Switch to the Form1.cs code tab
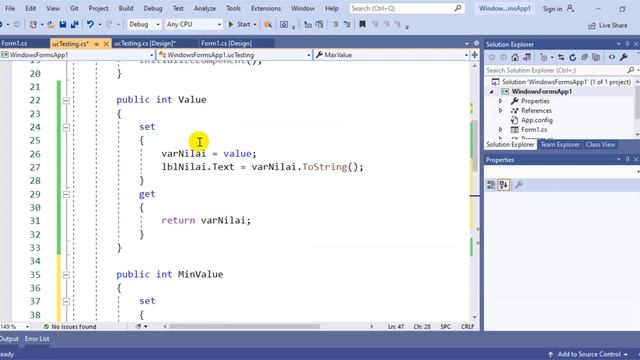640x360 pixels. [x=14, y=43]
